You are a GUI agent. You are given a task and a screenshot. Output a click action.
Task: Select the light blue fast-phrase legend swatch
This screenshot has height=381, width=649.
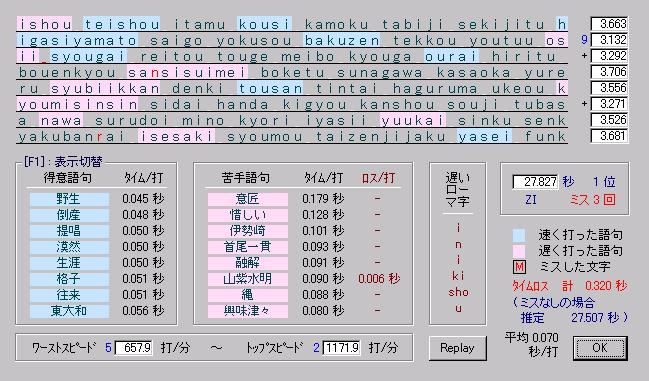click(519, 235)
